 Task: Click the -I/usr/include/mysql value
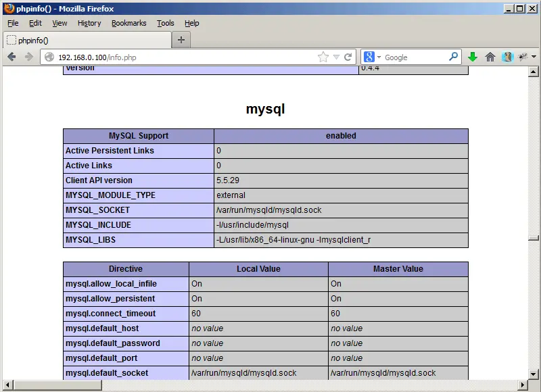click(252, 225)
